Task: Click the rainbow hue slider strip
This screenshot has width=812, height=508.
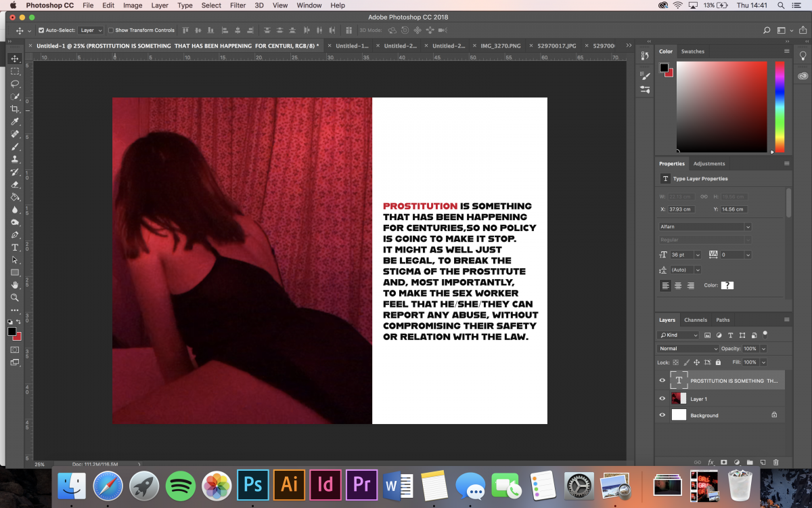Action: [x=780, y=106]
